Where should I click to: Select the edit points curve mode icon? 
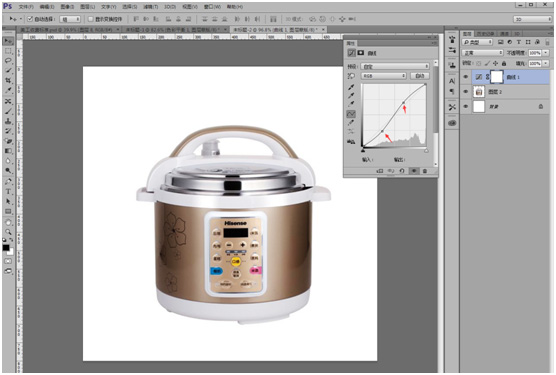point(351,114)
